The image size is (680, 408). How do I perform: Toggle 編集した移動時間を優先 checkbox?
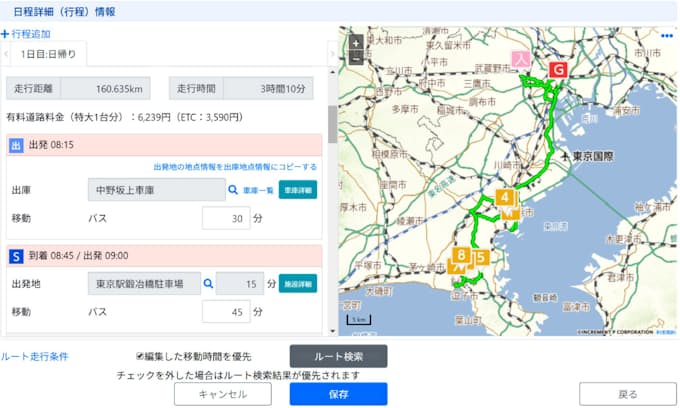[x=141, y=355]
